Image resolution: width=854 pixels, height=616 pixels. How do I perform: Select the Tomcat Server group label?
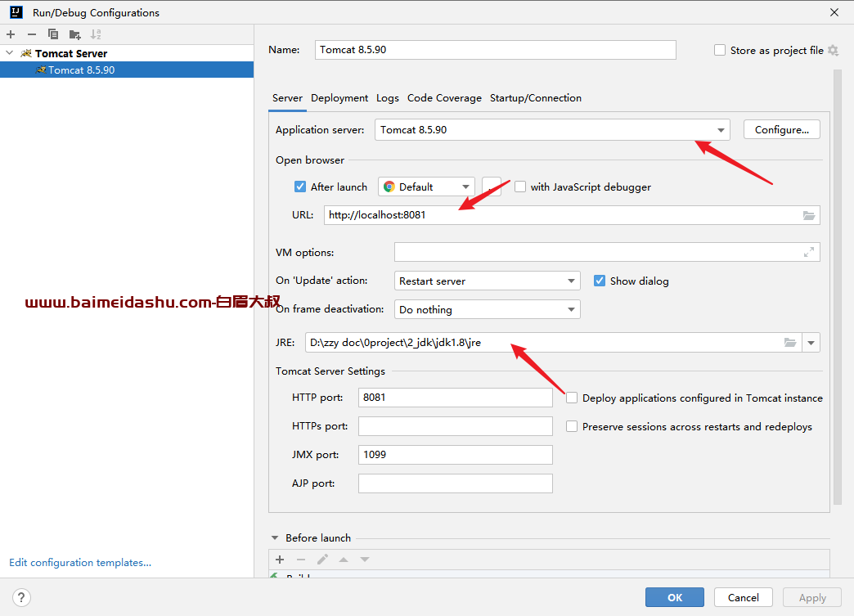point(71,53)
